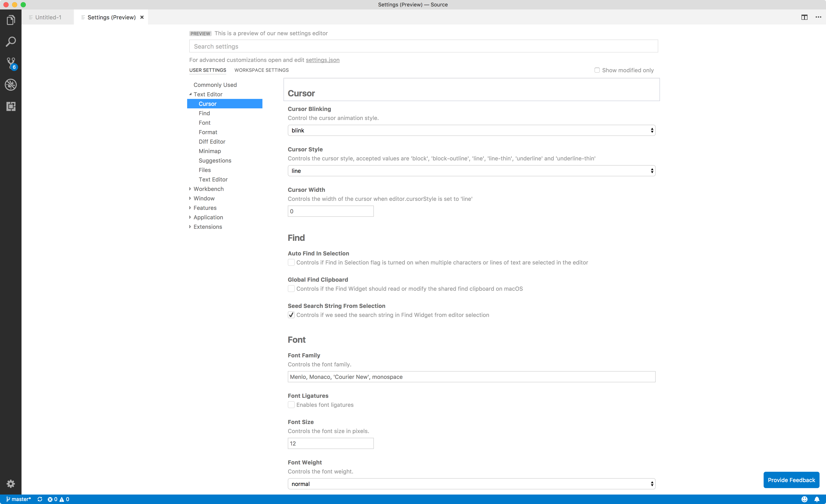Select Text Editor child item under Files

coord(213,179)
